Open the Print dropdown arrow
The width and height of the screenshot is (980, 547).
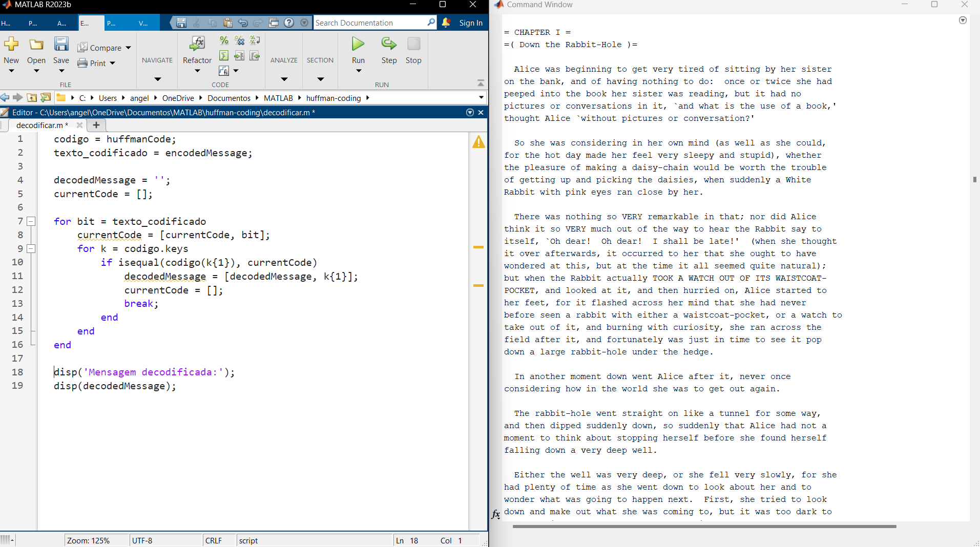113,63
